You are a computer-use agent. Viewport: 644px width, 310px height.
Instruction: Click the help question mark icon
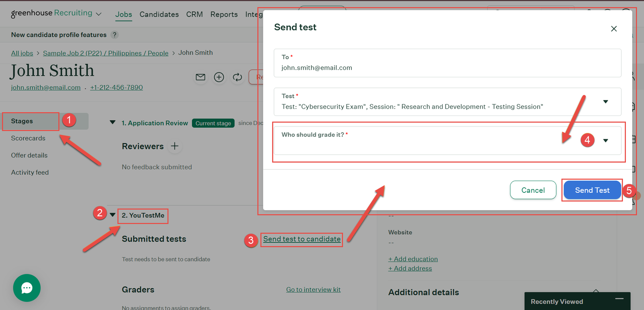click(115, 35)
